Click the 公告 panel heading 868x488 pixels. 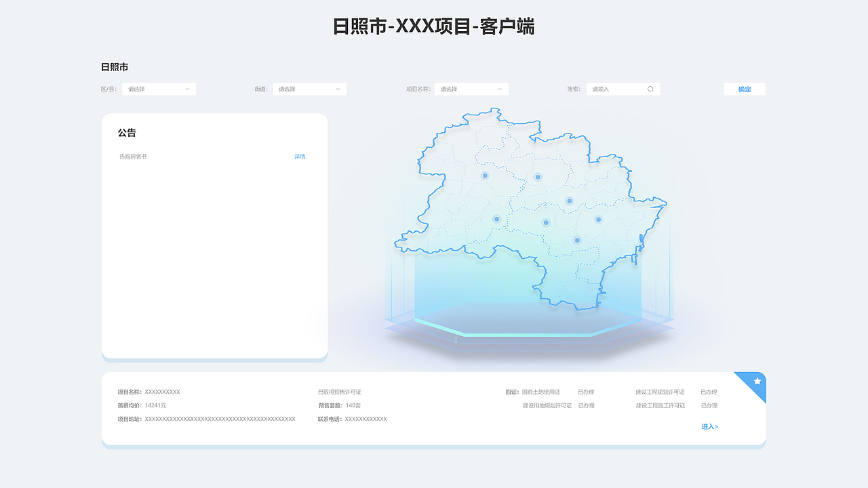pos(127,133)
